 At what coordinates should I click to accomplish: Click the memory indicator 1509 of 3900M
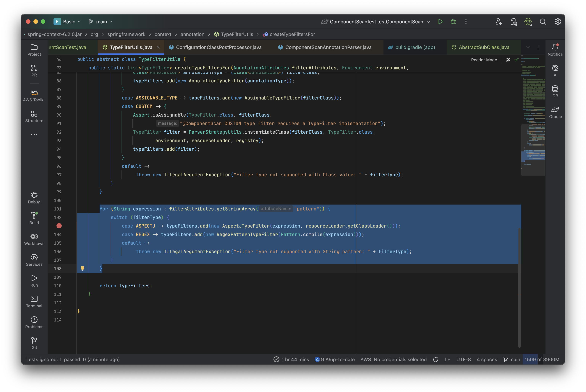pyautogui.click(x=542, y=359)
